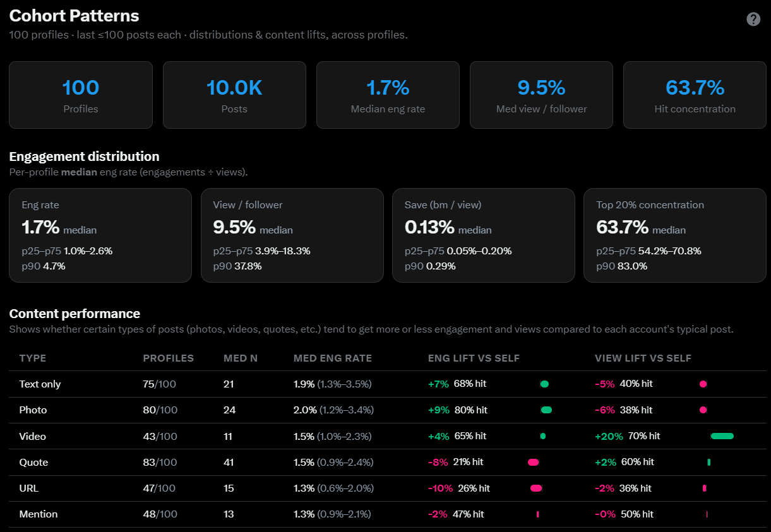Screen dimensions: 771x532
Task: Select the 48/100 profiles cell
Action: pyautogui.click(x=160, y=514)
